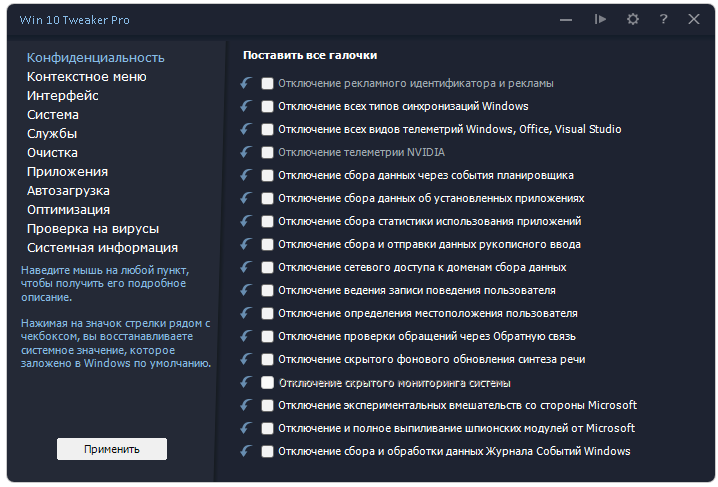Image resolution: width=718 pixels, height=487 pixels.
Task: Click restore arrow beside Windows Event Log option
Action: tap(246, 451)
